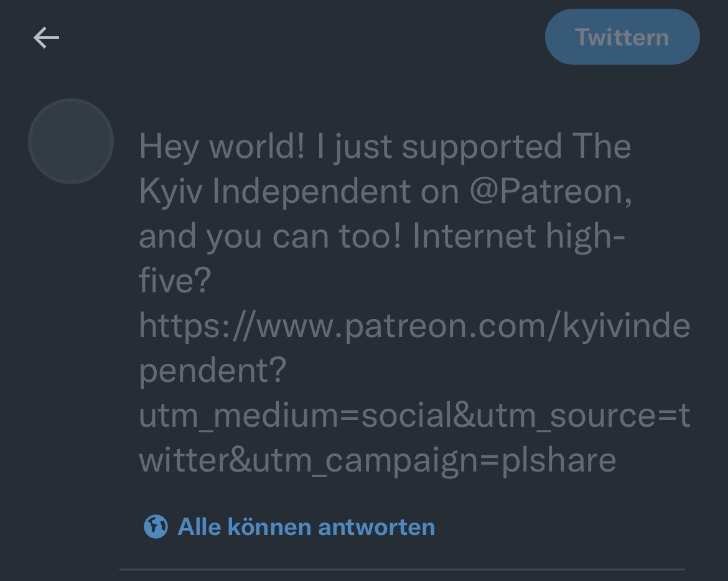This screenshot has height=581, width=728.
Task: Click the word "Internet" in the draft
Action: [474, 237]
